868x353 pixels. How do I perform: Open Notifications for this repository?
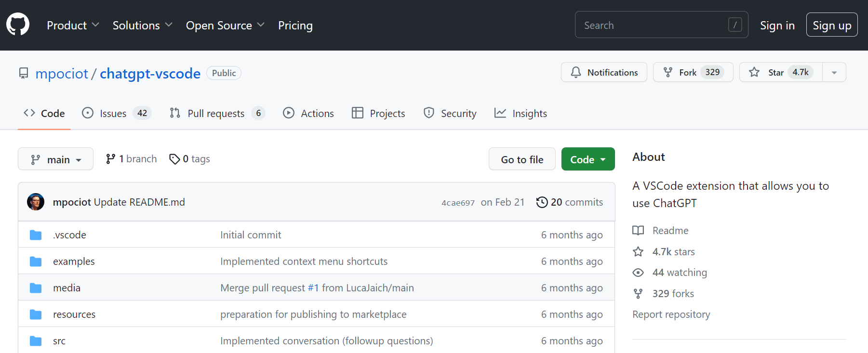tap(604, 72)
